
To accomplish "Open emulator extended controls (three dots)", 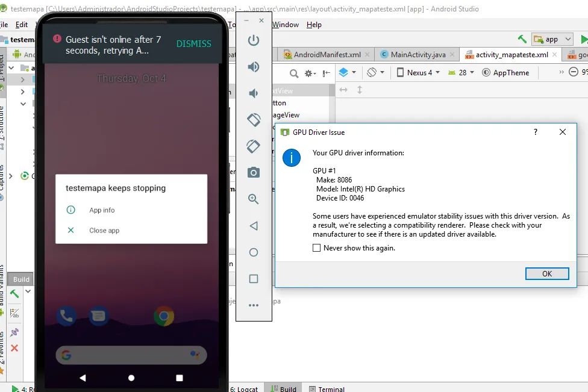I will click(254, 305).
